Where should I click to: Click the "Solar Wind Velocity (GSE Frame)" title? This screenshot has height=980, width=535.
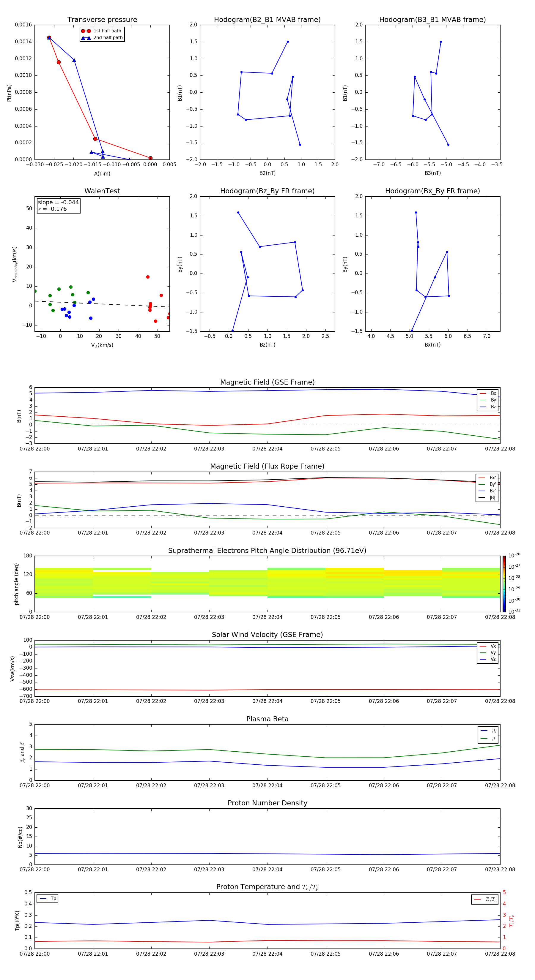[267, 635]
